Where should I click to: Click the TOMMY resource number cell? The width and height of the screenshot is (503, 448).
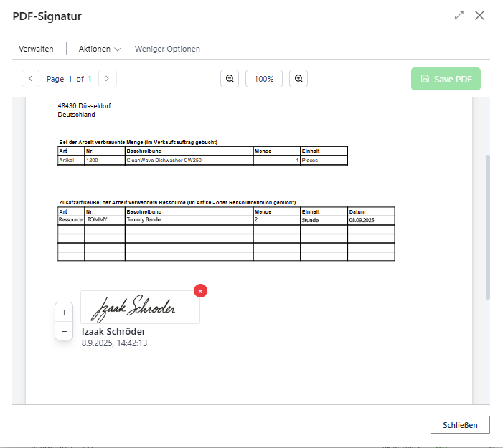point(105,220)
